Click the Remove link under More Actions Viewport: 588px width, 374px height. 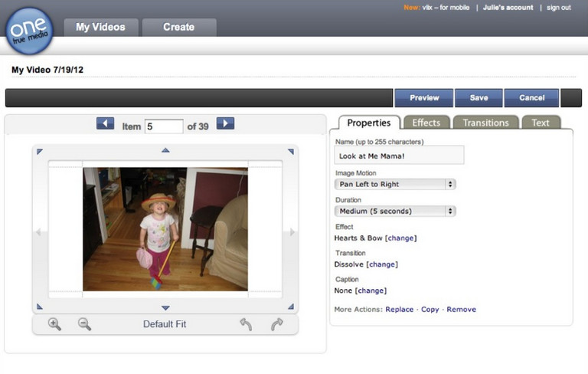click(x=461, y=310)
